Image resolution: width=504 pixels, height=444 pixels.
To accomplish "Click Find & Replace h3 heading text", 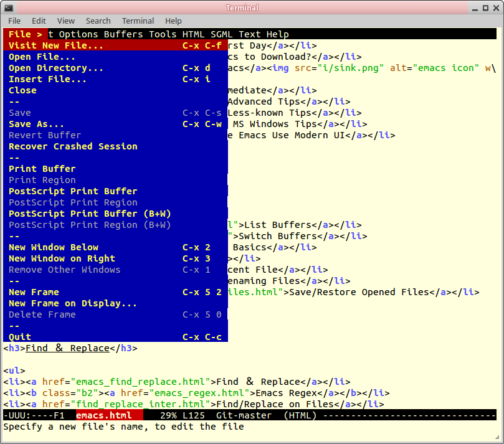I will [x=67, y=348].
